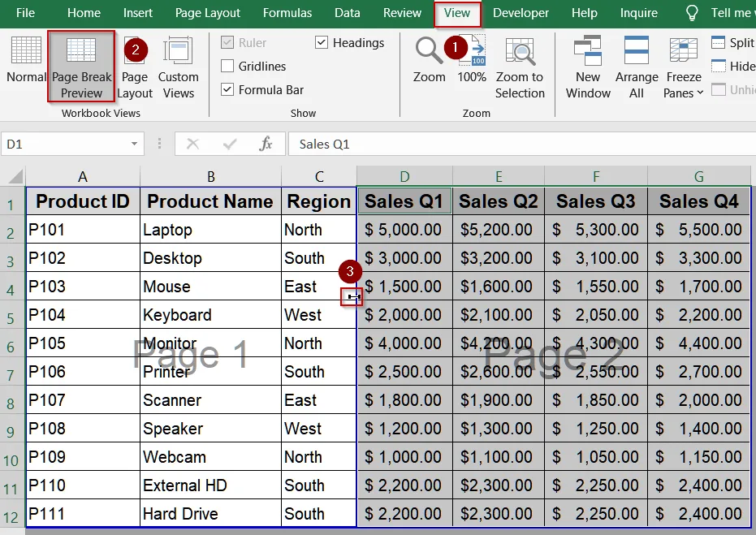This screenshot has height=535, width=756.
Task: Select the Developer tab
Action: pos(521,13)
